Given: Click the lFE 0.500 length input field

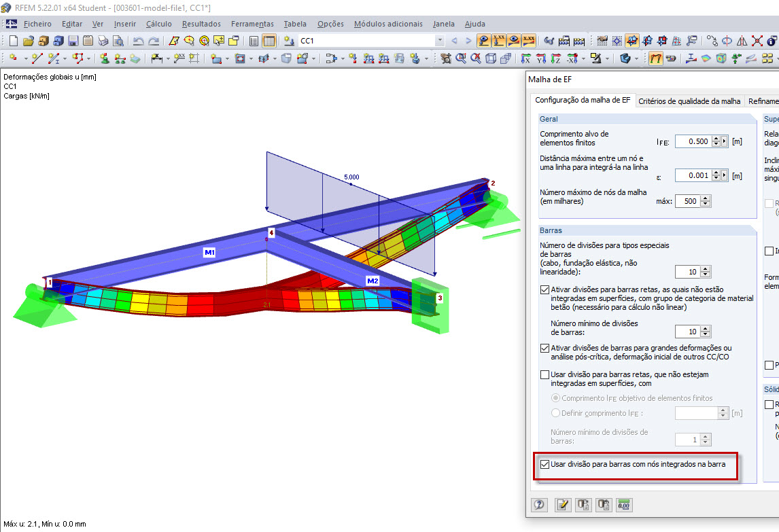Looking at the screenshot, I should point(693,141).
